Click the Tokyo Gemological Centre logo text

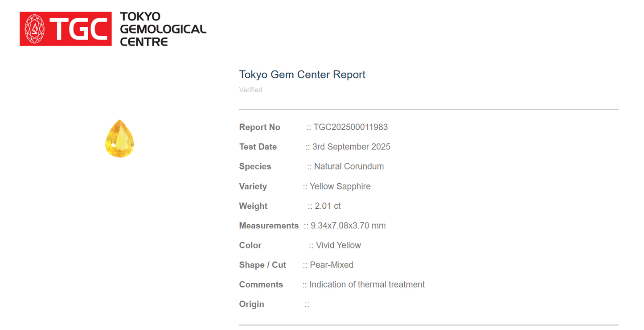coord(163,29)
